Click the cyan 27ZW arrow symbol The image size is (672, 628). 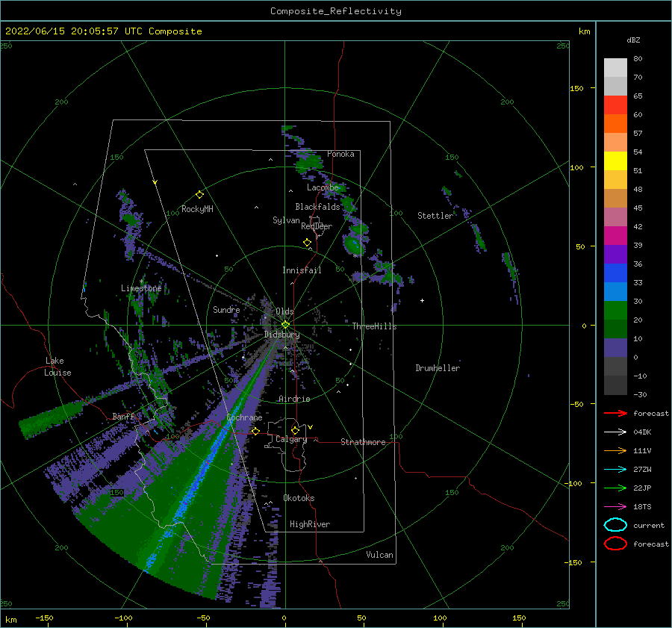(x=615, y=470)
